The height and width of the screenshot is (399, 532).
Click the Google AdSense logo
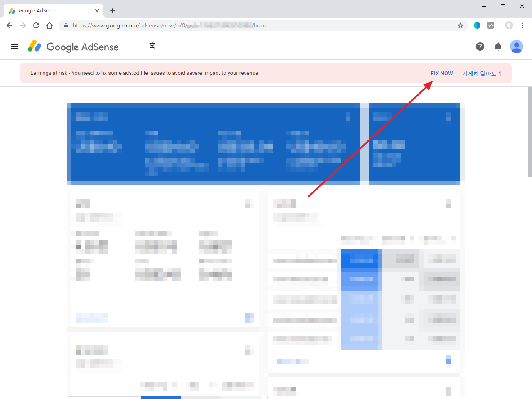point(73,47)
